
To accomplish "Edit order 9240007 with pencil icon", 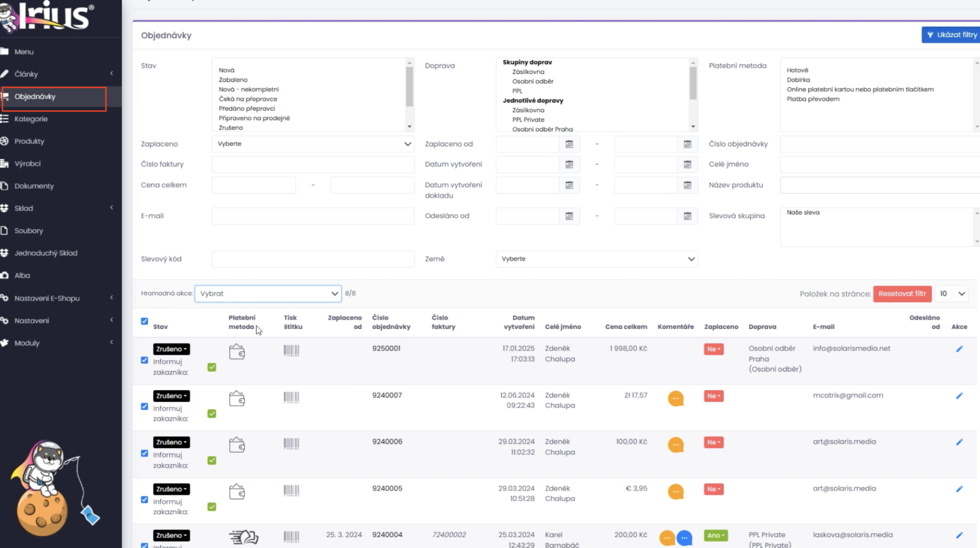I will tap(959, 396).
